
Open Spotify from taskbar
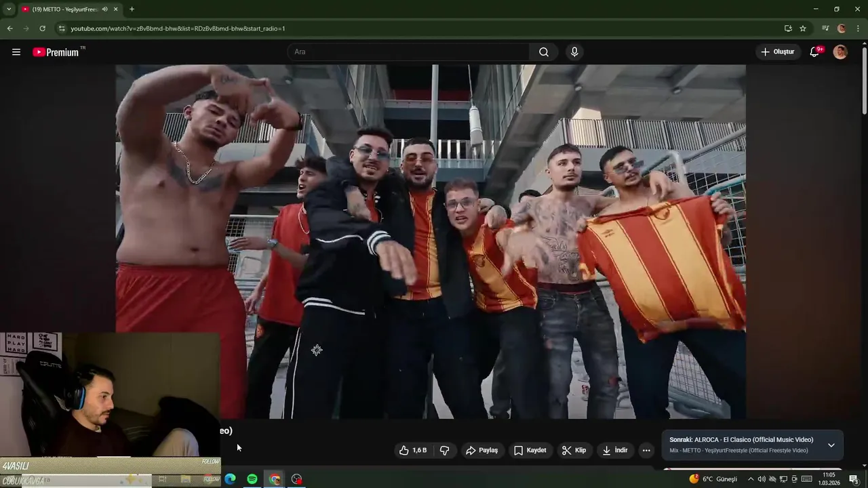click(252, 479)
